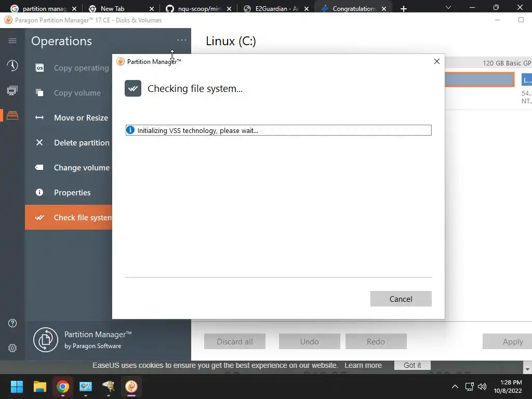532x399 pixels.
Task: Show hidden system tray icons
Action: pyautogui.click(x=455, y=387)
